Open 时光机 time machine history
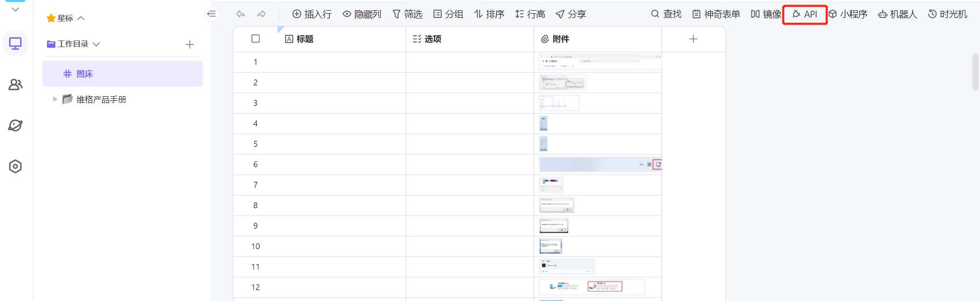The height and width of the screenshot is (301, 980). coord(947,14)
